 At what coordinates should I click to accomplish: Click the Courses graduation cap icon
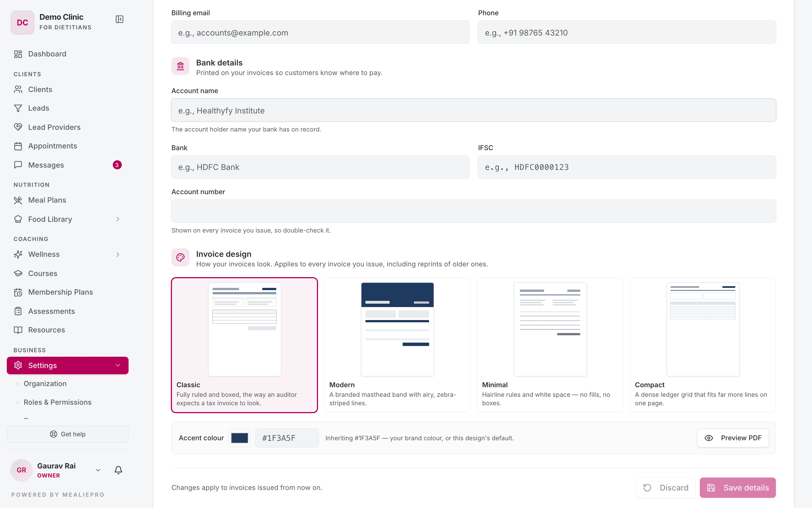pyautogui.click(x=18, y=273)
